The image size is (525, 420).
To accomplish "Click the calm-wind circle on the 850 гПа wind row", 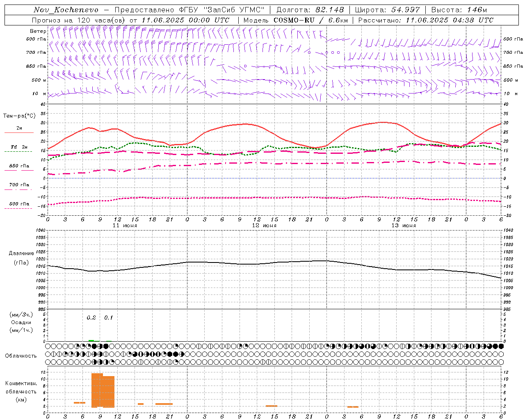I will point(245,66).
